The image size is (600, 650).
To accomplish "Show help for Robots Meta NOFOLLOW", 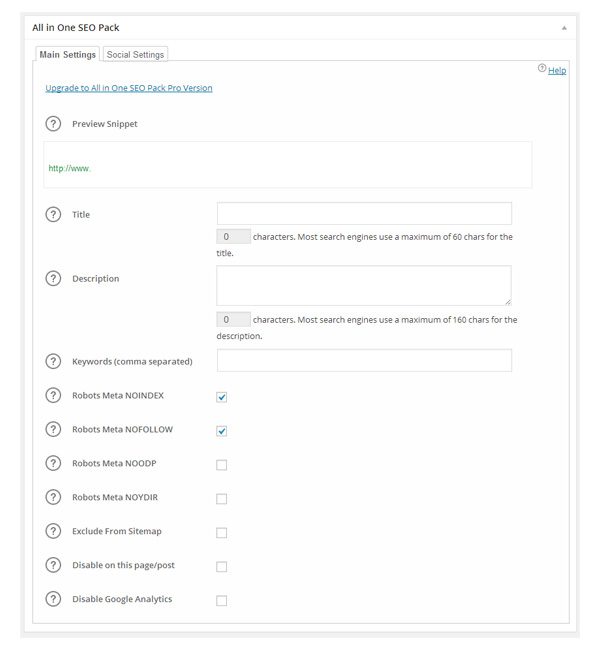I will tap(53, 429).
